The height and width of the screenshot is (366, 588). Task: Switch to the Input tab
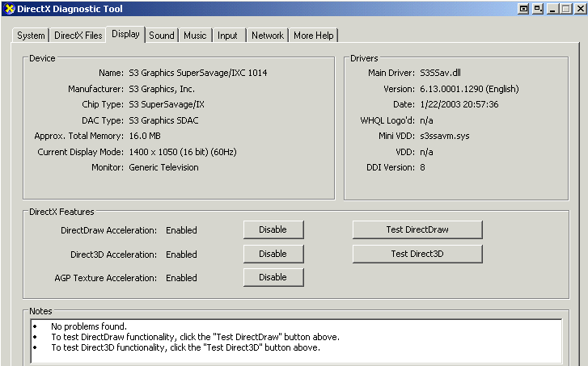click(227, 36)
